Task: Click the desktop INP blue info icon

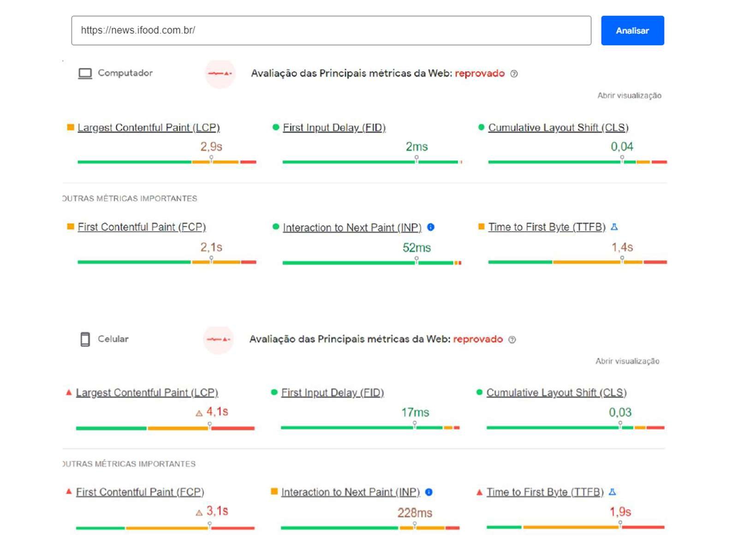Action: pos(431,227)
